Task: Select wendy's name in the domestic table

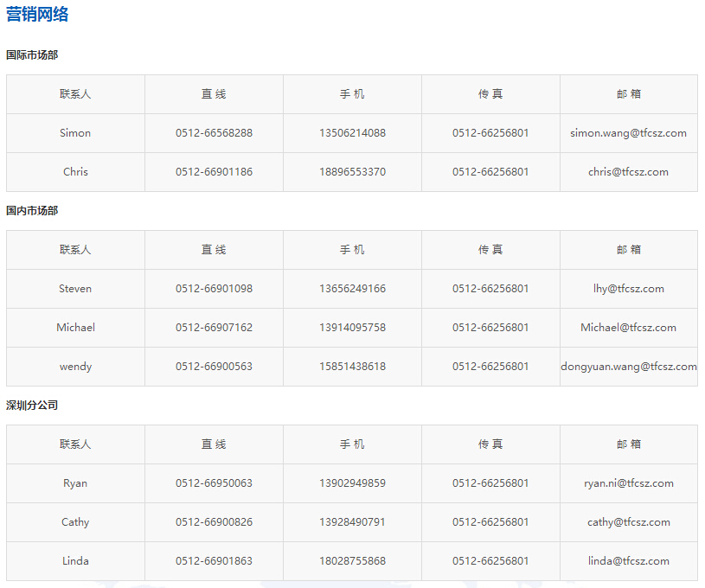Action: pyautogui.click(x=74, y=367)
